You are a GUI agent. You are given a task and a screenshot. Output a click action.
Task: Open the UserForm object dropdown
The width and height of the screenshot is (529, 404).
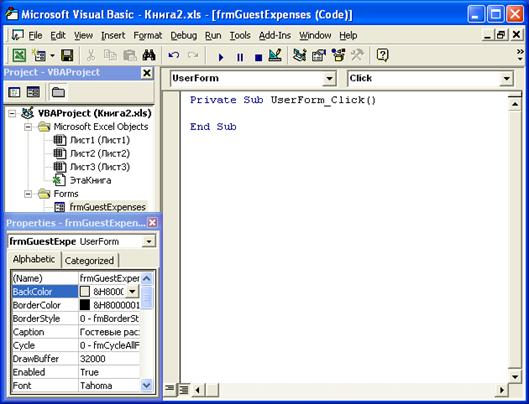pyautogui.click(x=329, y=79)
